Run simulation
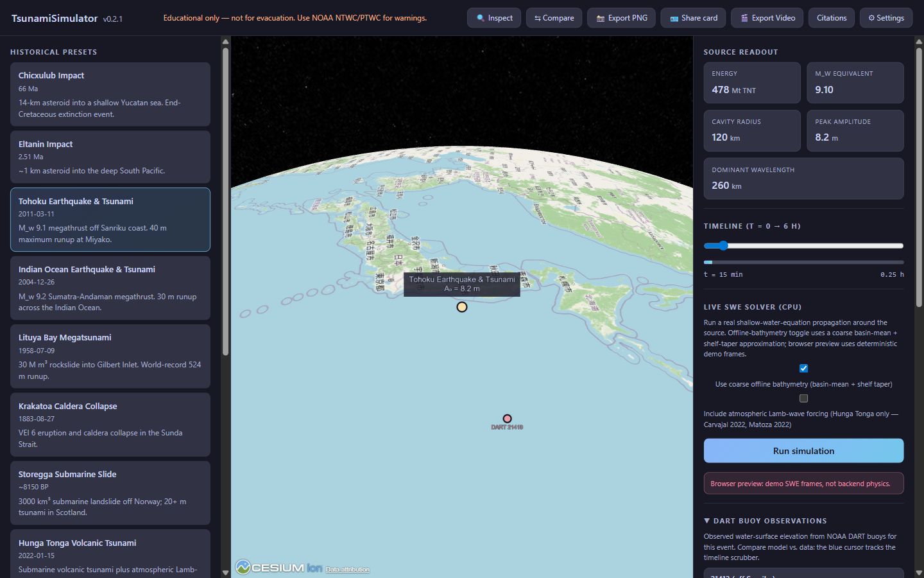The width and height of the screenshot is (924, 578). (x=803, y=451)
